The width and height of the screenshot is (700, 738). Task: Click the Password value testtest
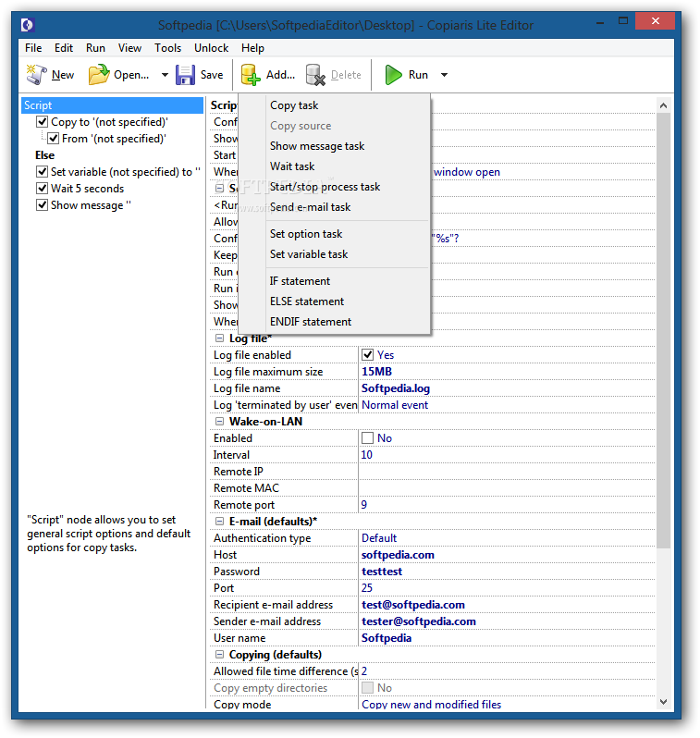tap(382, 572)
